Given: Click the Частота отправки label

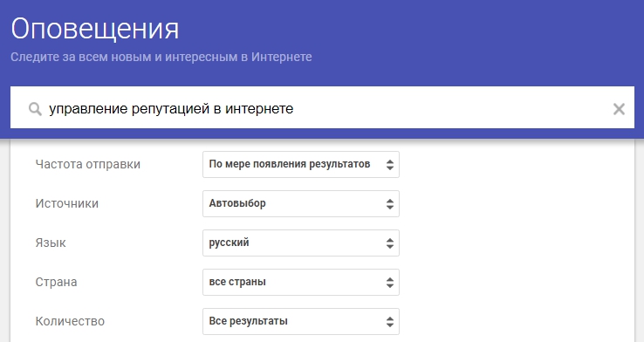Looking at the screenshot, I should 88,164.
